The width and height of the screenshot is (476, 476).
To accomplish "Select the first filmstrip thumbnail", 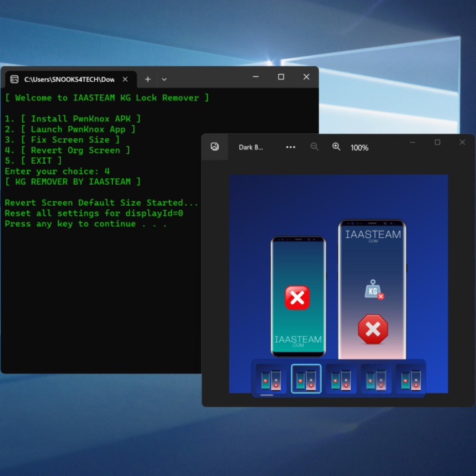I will pyautogui.click(x=271, y=379).
